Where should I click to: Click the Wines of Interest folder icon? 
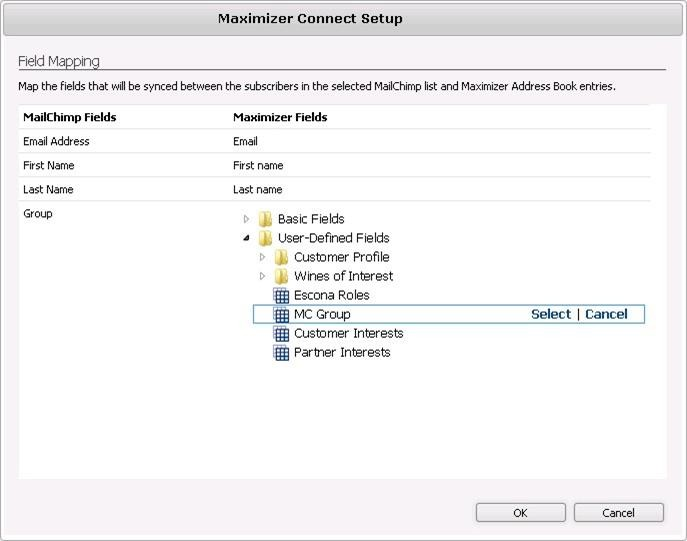coord(281,276)
